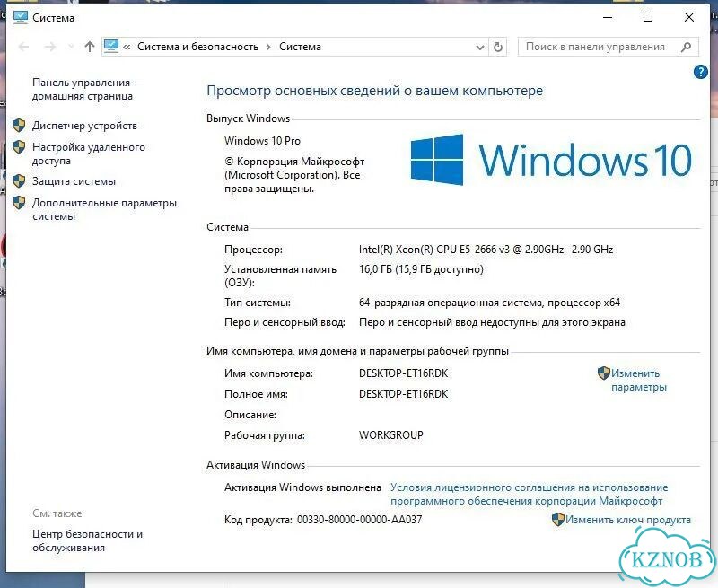718x588 pixels.
Task: Click Активация Windows выполнена text
Action: pos(302,487)
